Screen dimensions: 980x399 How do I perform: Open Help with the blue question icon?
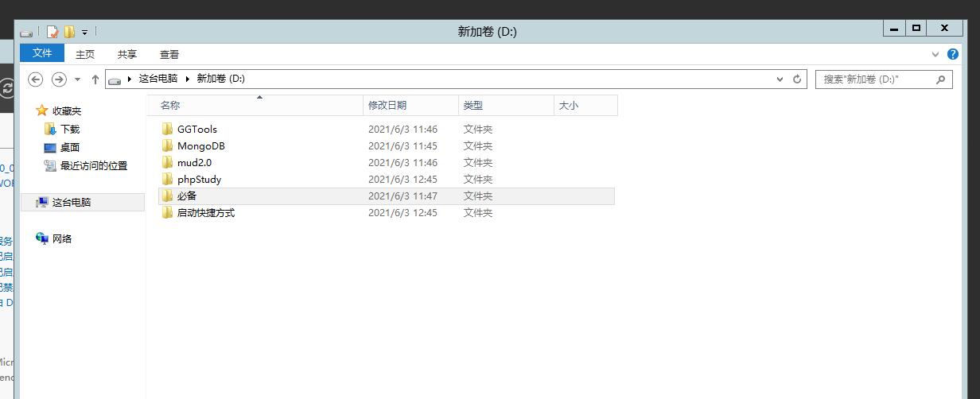pyautogui.click(x=953, y=54)
